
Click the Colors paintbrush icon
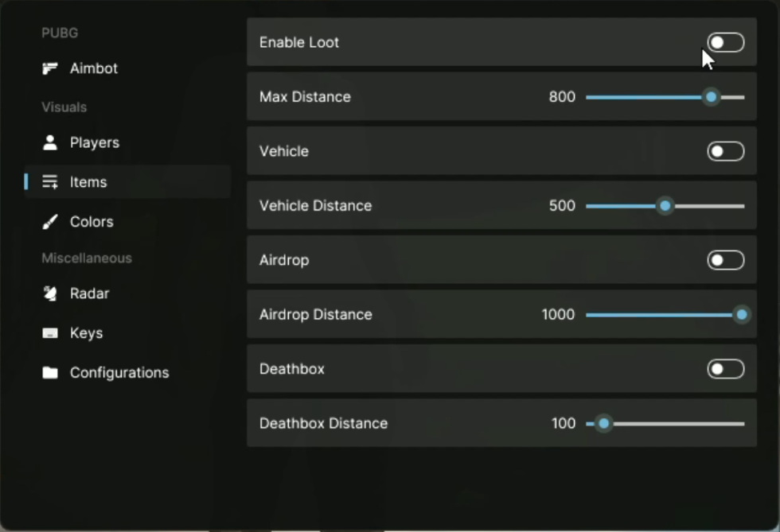pos(50,222)
